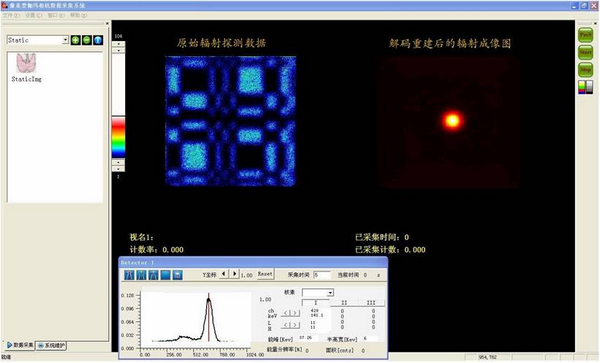Click the rainbow color scale bar
The image size is (600, 363).
[x=118, y=137]
